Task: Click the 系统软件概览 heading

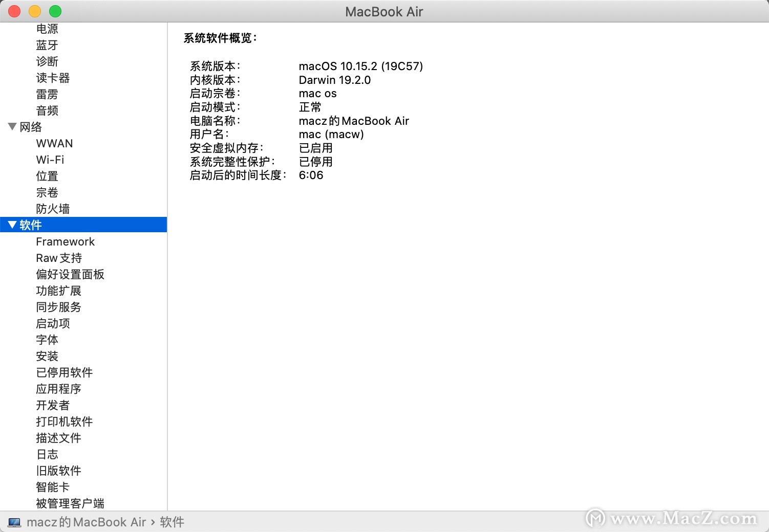Action: tap(220, 38)
